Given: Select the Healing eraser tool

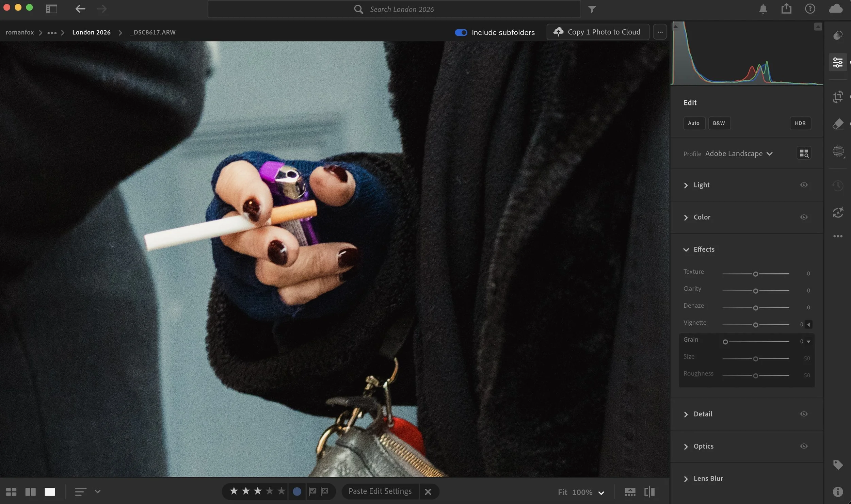Looking at the screenshot, I should 838,124.
